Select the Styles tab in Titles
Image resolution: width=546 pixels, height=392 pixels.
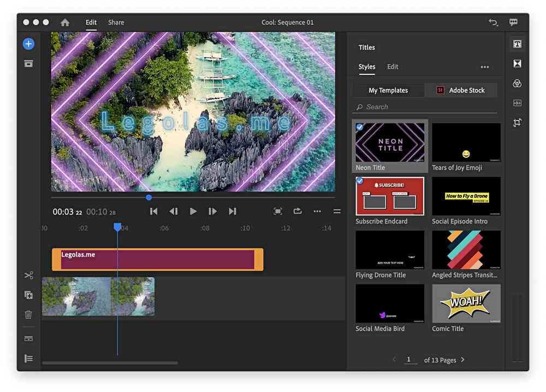367,67
